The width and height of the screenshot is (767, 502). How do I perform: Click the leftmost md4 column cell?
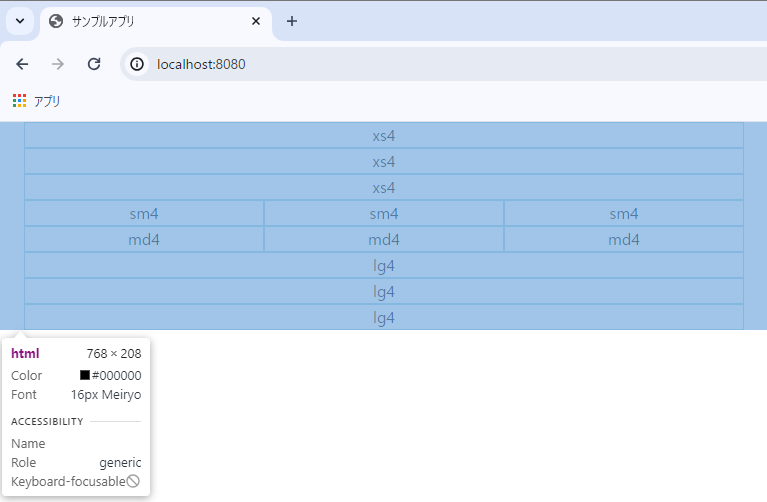[144, 240]
